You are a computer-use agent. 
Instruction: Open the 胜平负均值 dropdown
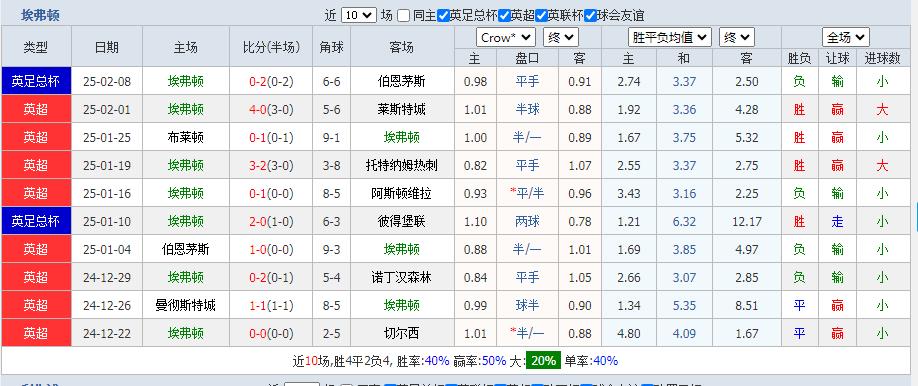click(669, 38)
